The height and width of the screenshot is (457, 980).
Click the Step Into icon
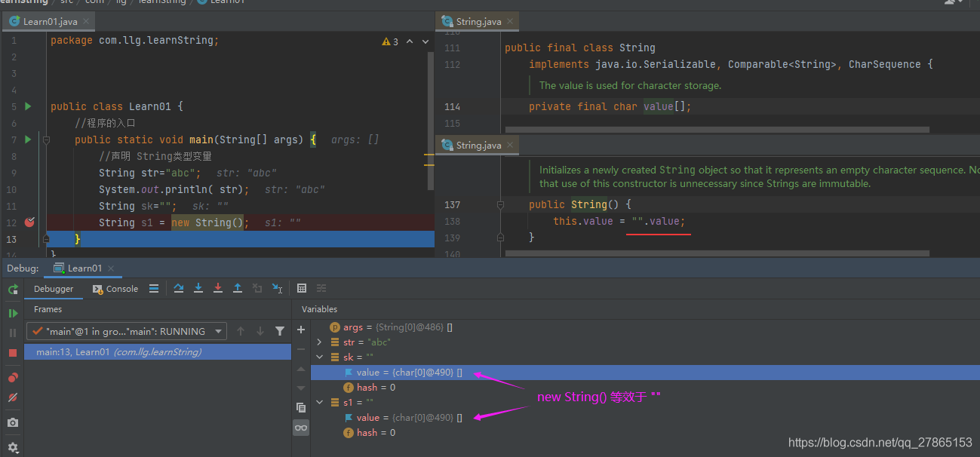[198, 288]
